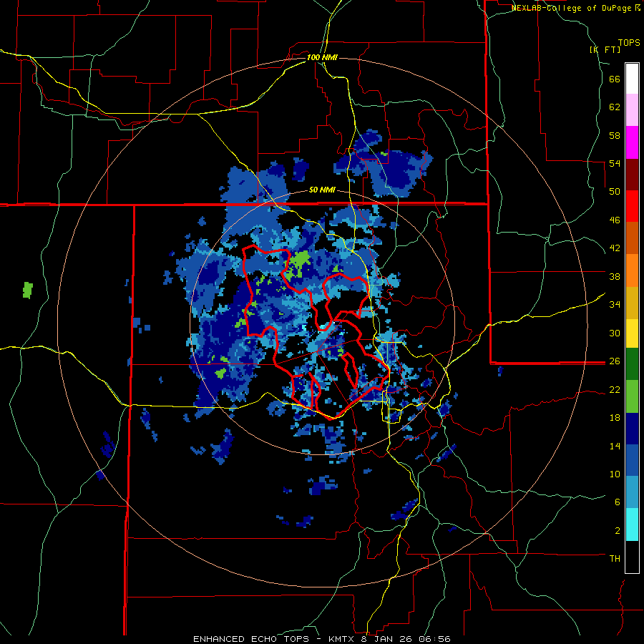Select the cyan legend swatch
This screenshot has width=644, height=644.
tap(632, 525)
